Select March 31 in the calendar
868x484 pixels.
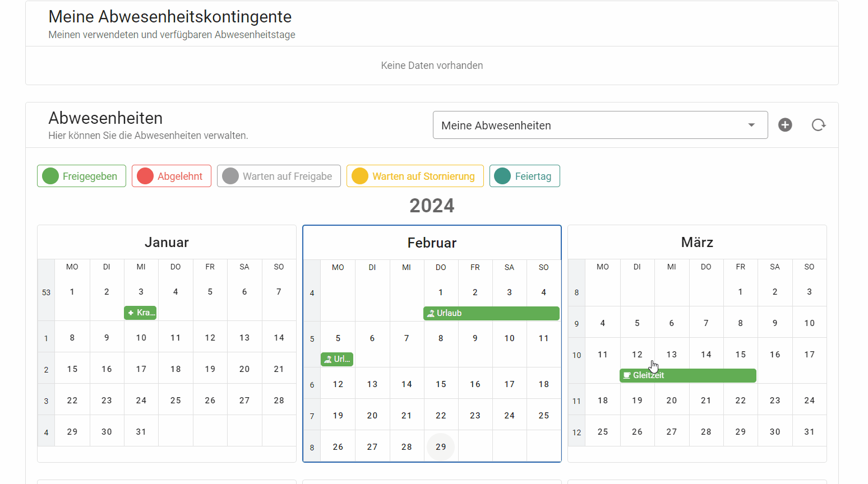[x=809, y=432]
